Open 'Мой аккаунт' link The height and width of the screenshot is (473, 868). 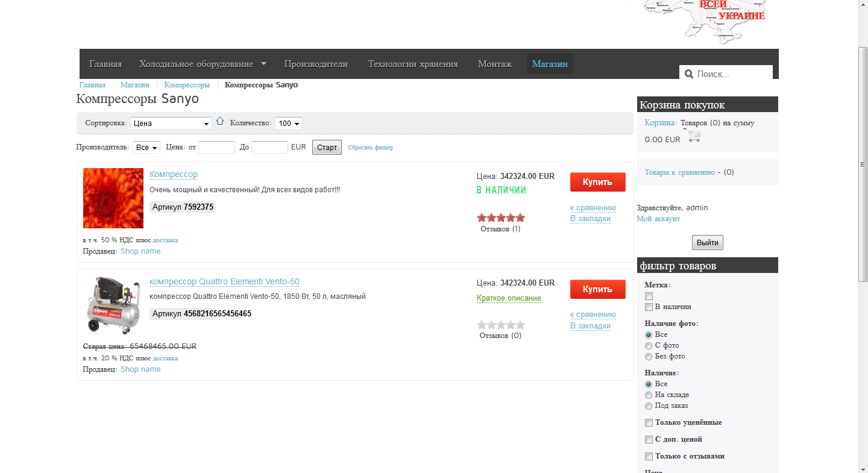point(658,219)
